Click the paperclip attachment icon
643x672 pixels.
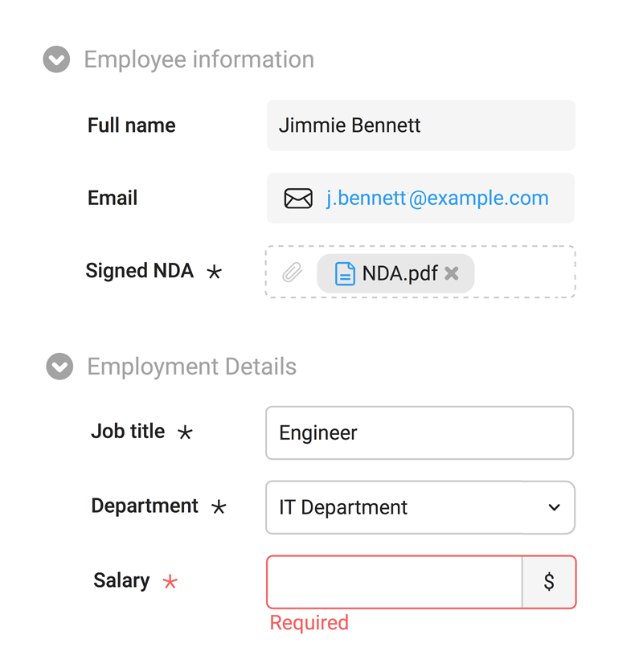[x=292, y=273]
